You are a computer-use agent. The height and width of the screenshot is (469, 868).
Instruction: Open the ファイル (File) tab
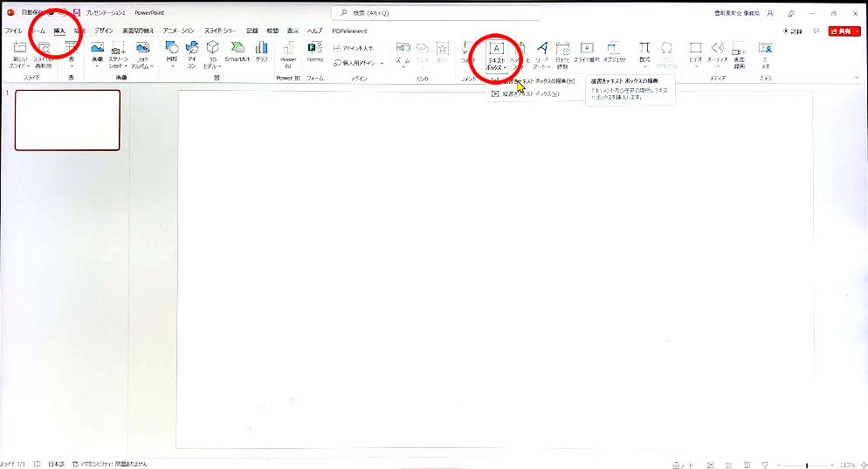pos(13,31)
